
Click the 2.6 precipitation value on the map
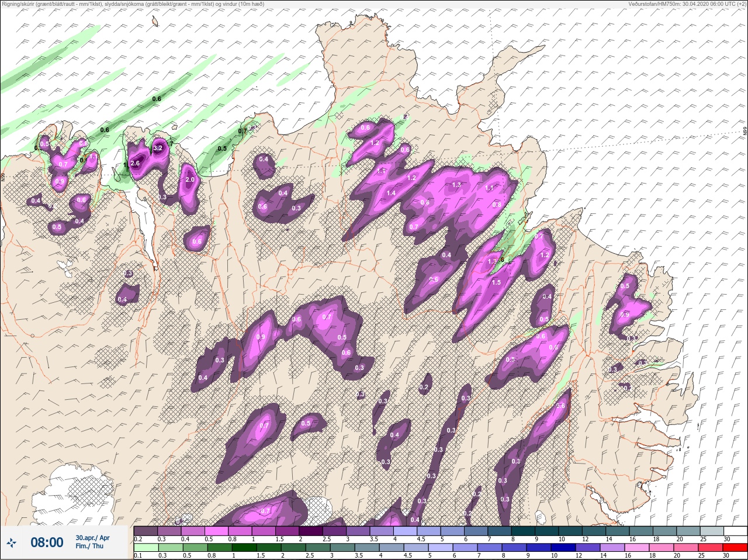point(135,164)
